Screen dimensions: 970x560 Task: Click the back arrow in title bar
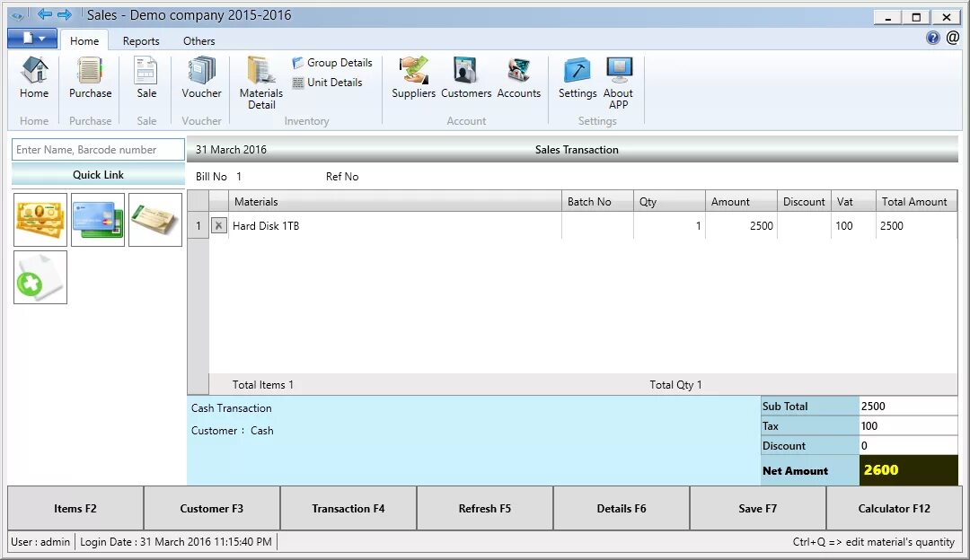click(44, 14)
